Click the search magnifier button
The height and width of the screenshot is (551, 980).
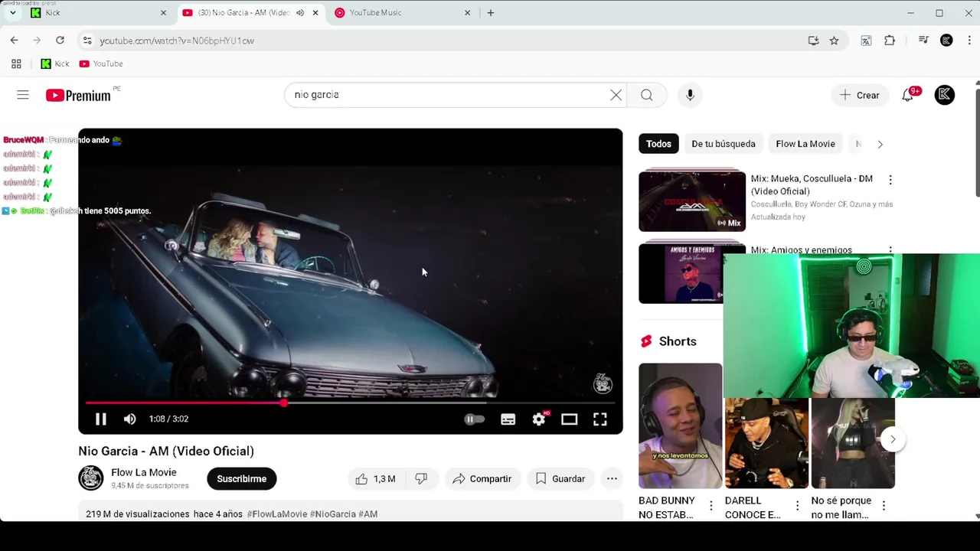[647, 95]
